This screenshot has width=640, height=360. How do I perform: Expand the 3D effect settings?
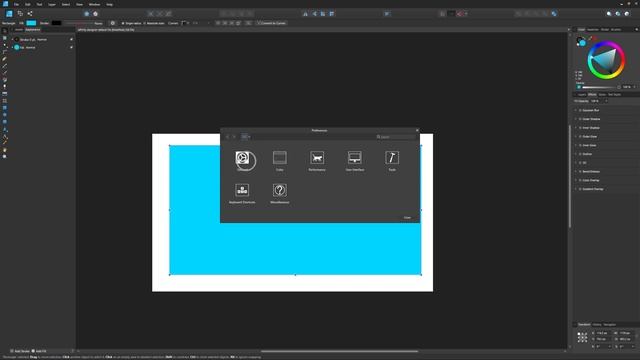tap(576, 162)
